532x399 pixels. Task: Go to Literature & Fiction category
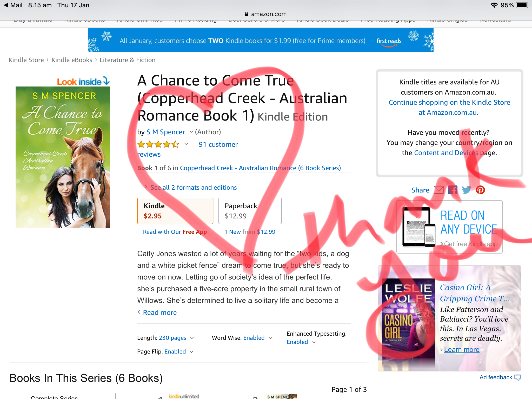point(128,60)
